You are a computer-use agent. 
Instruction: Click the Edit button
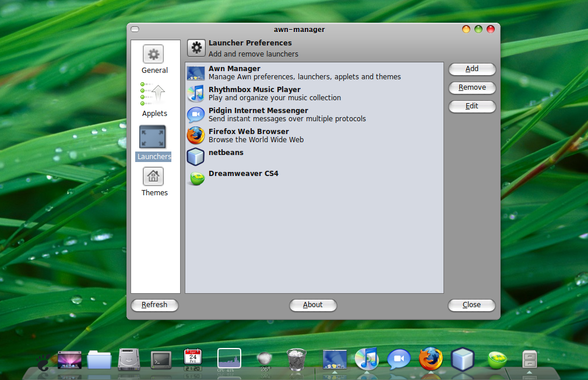click(x=472, y=106)
